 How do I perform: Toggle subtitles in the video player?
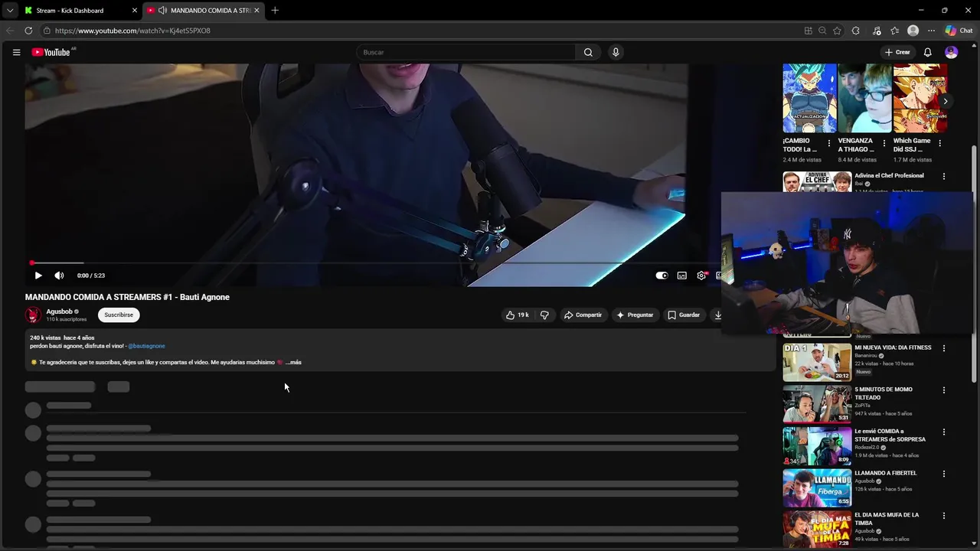[681, 275]
